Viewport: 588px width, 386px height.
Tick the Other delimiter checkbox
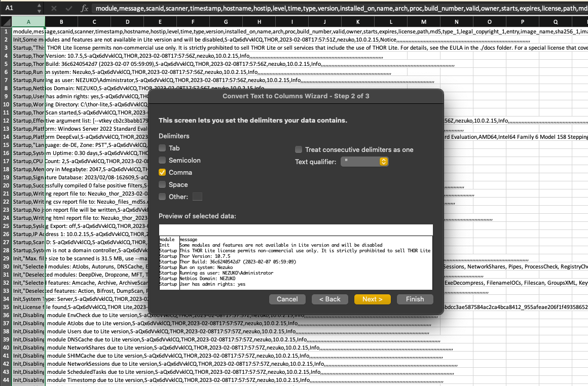(162, 197)
